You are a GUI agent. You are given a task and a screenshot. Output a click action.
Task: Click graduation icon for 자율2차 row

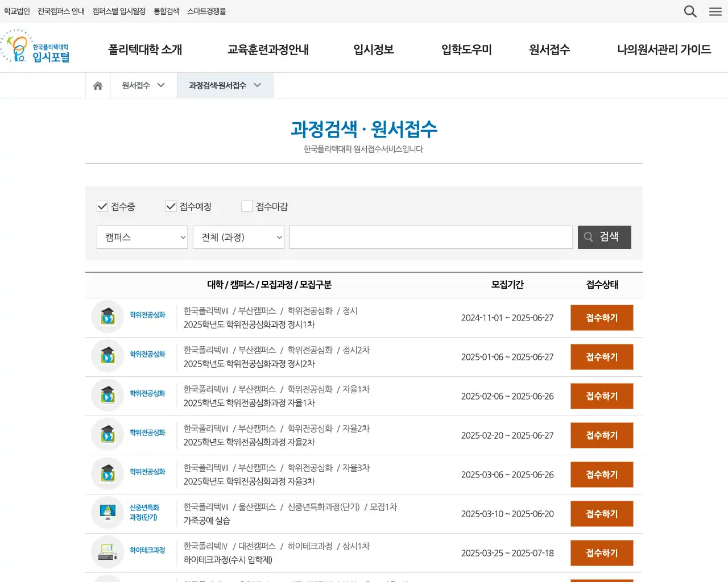click(107, 434)
